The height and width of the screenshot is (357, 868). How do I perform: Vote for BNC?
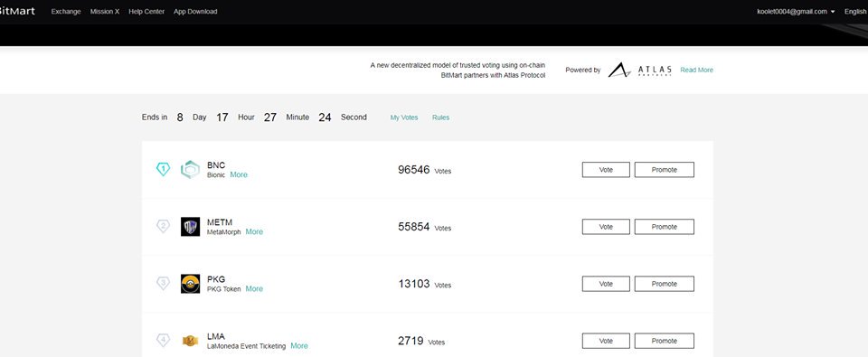[x=606, y=170]
